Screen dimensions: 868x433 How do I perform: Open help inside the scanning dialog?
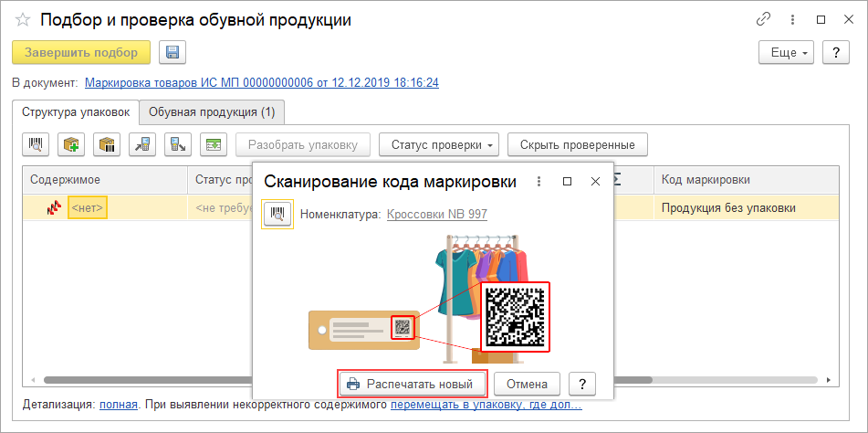pos(582,384)
